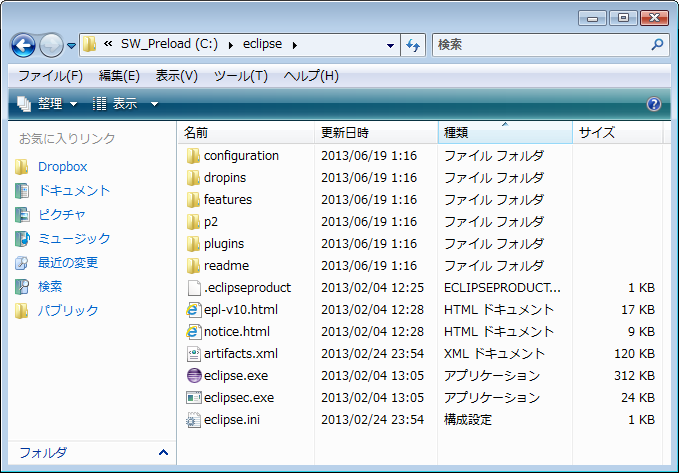Select the plugins folder icon

coord(193,244)
